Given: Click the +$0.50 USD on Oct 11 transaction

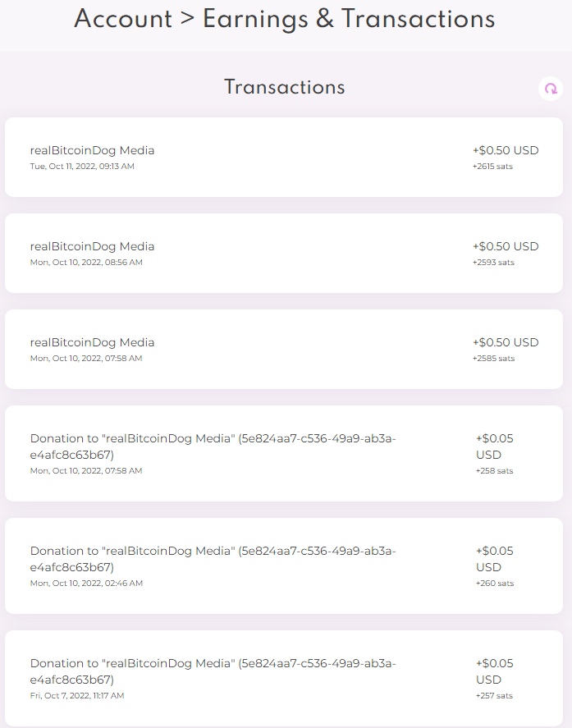Looking at the screenshot, I should pos(506,150).
